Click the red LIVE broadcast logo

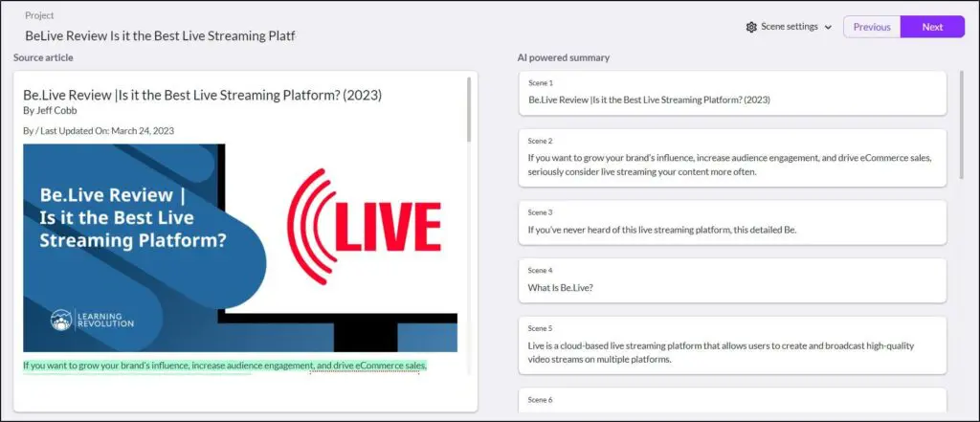point(365,227)
